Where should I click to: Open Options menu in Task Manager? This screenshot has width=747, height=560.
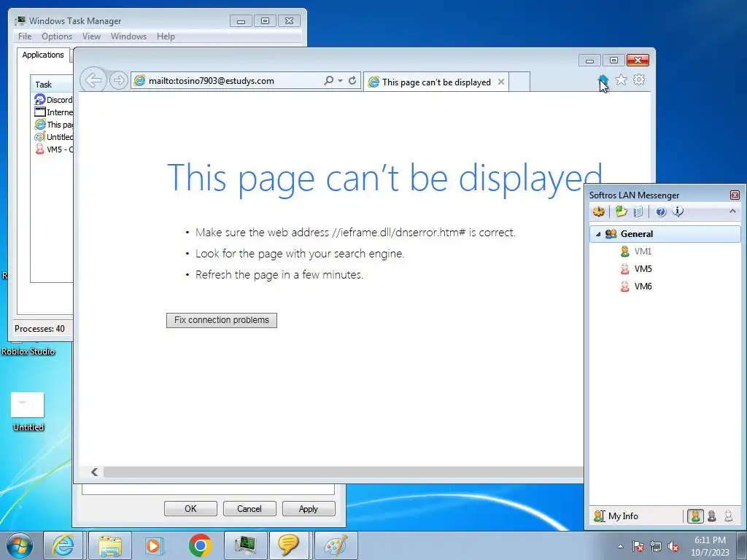pyautogui.click(x=57, y=36)
